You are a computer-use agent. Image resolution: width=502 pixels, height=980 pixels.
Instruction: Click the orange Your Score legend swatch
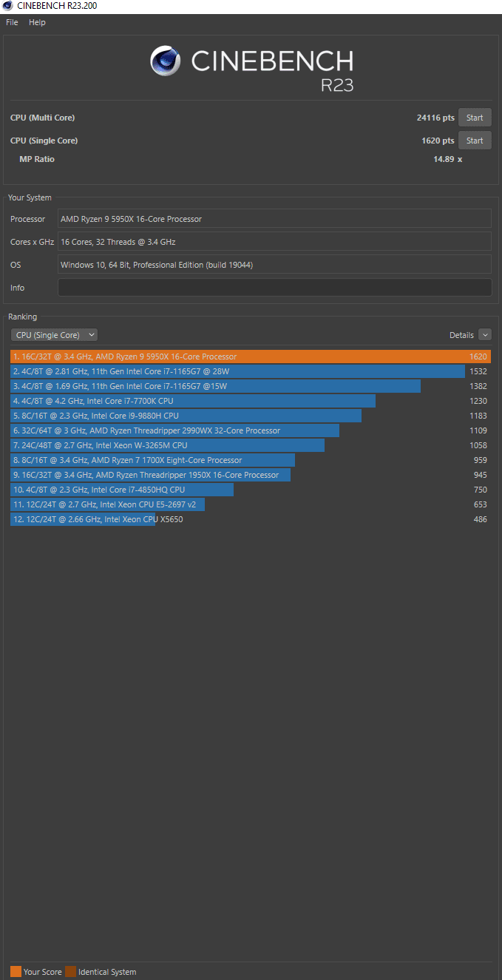point(16,972)
